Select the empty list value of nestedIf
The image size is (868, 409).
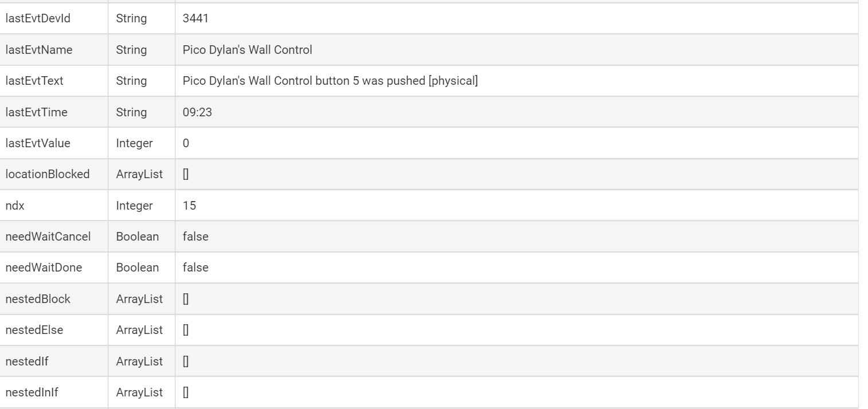pyautogui.click(x=186, y=361)
